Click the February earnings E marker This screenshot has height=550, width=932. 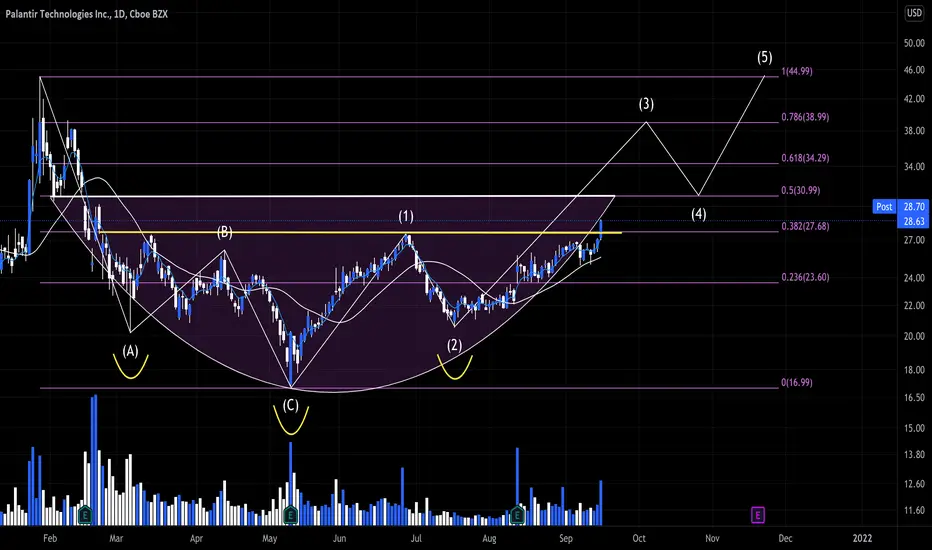[x=85, y=515]
